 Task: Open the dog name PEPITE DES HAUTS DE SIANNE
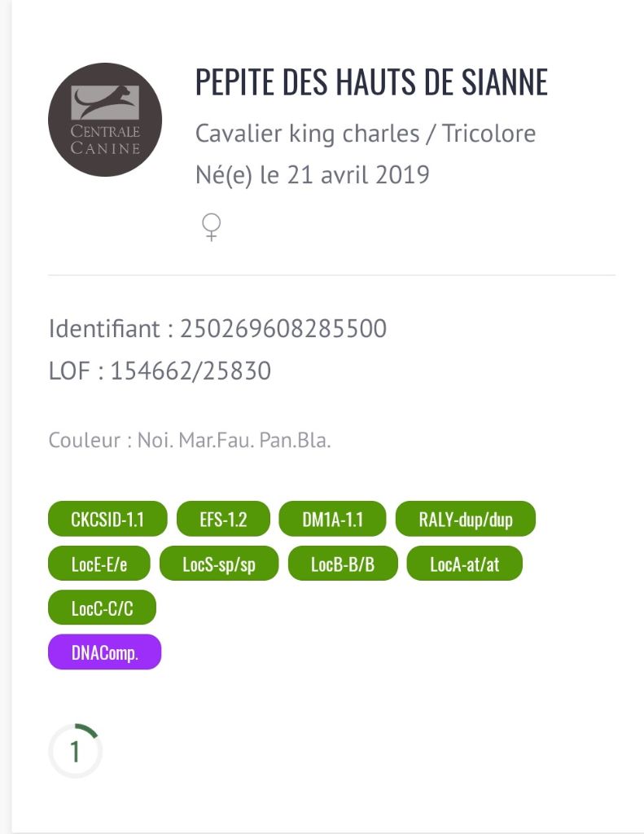[371, 82]
